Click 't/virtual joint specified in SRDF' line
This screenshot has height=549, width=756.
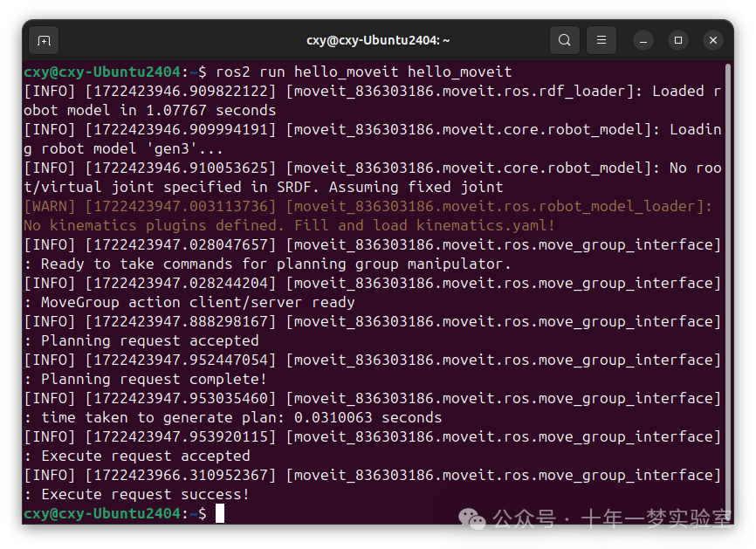[264, 187]
